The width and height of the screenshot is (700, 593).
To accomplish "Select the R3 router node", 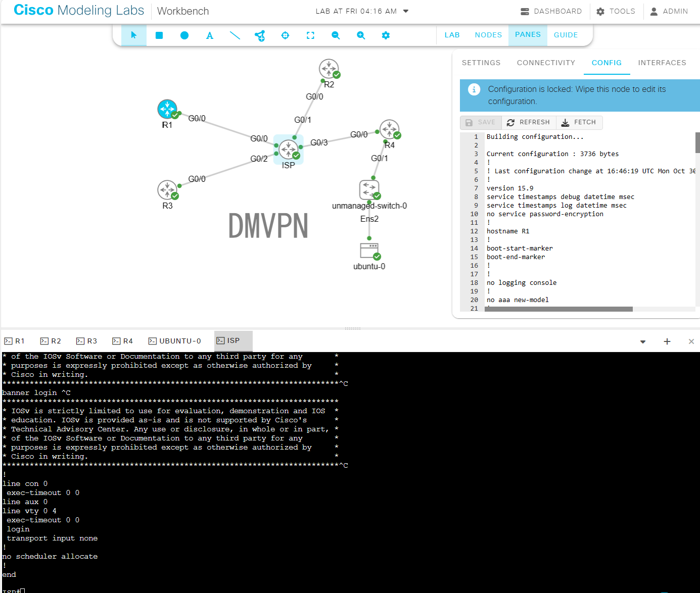I will (167, 190).
